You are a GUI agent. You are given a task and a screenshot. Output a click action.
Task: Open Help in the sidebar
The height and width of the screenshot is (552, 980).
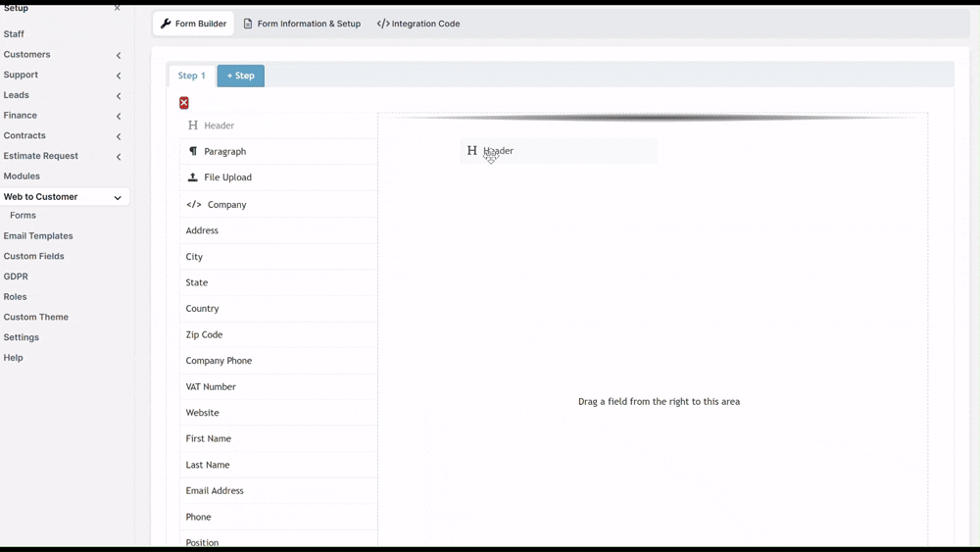coord(13,358)
